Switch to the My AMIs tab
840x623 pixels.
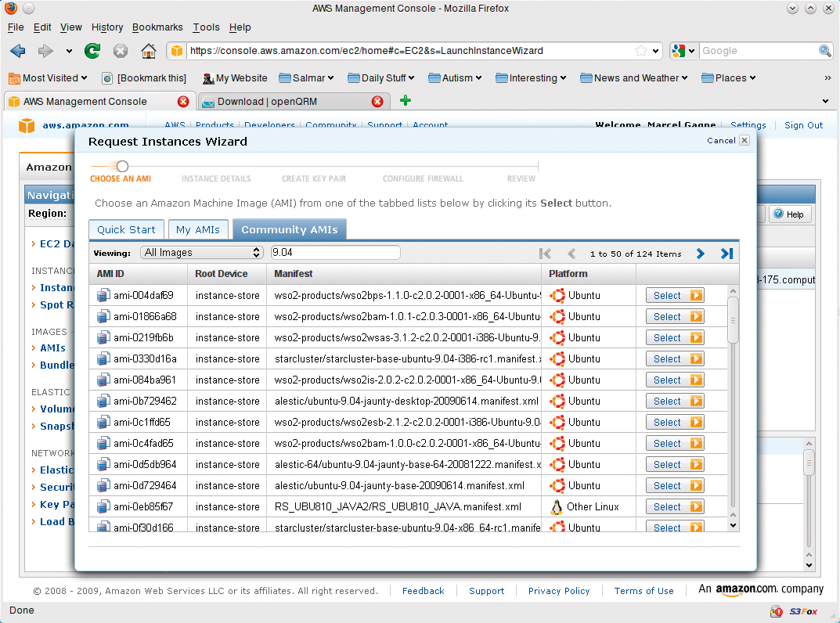(198, 229)
